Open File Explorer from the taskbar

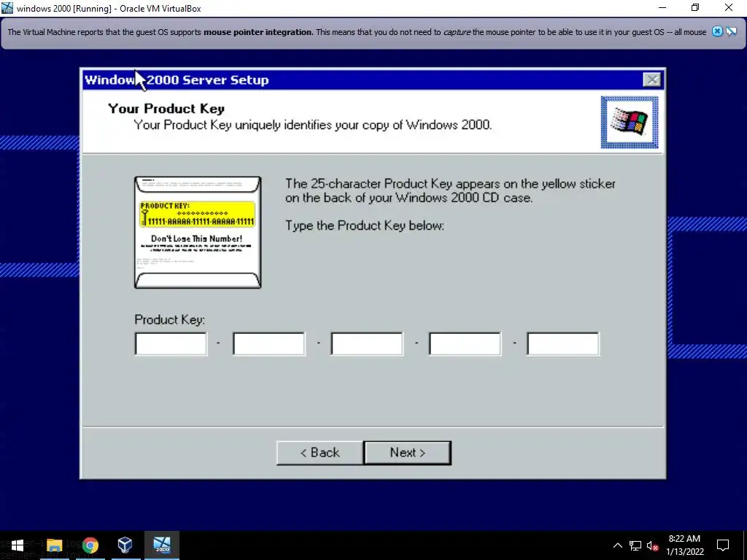[54, 545]
